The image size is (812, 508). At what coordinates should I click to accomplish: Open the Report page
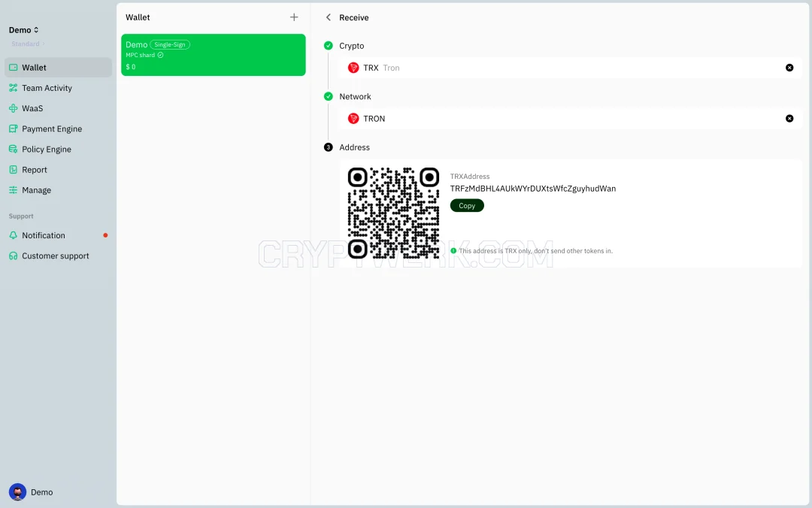click(58, 169)
